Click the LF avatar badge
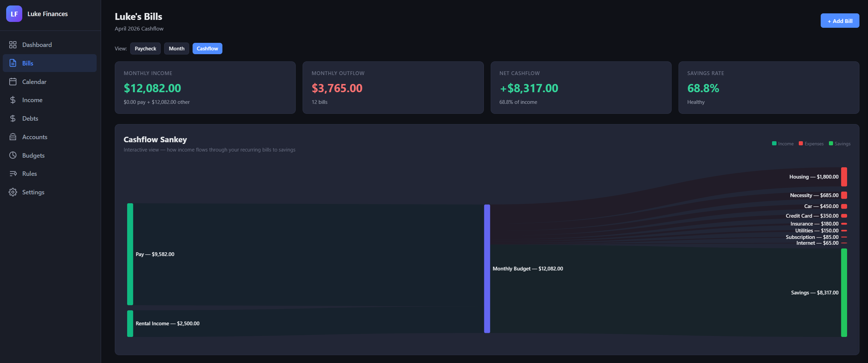The width and height of the screenshot is (868, 363). 14,14
